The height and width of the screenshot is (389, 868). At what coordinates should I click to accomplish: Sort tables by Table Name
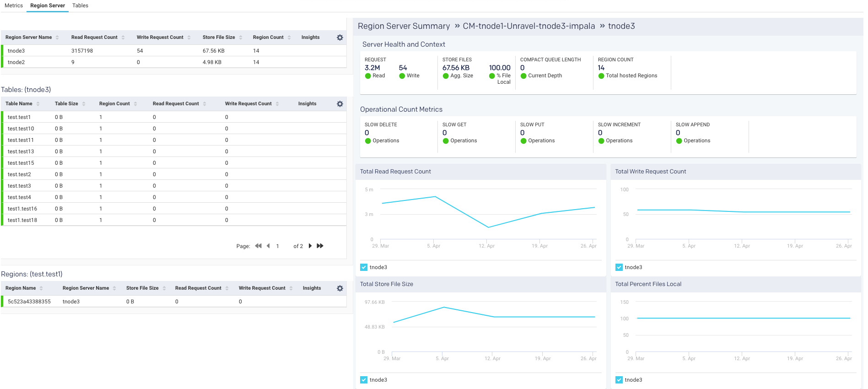pos(38,104)
